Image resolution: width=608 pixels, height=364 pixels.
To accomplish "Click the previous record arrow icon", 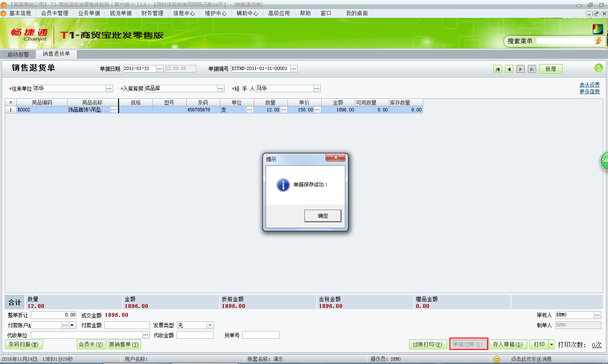I will [509, 68].
